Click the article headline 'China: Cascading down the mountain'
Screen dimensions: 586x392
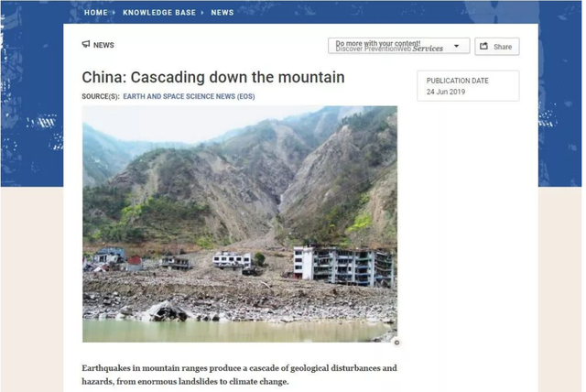[213, 77]
